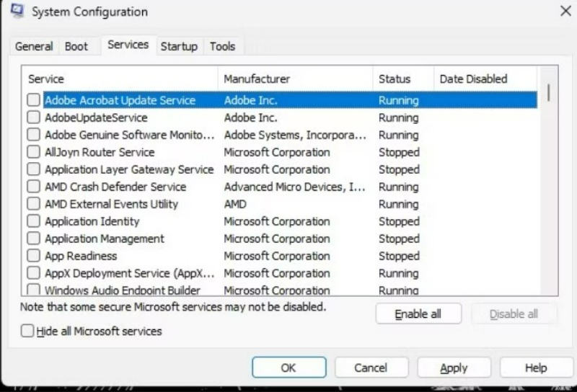Check the Adobe Acrobat Update Service checkbox
The width and height of the screenshot is (577, 392).
pyautogui.click(x=33, y=99)
